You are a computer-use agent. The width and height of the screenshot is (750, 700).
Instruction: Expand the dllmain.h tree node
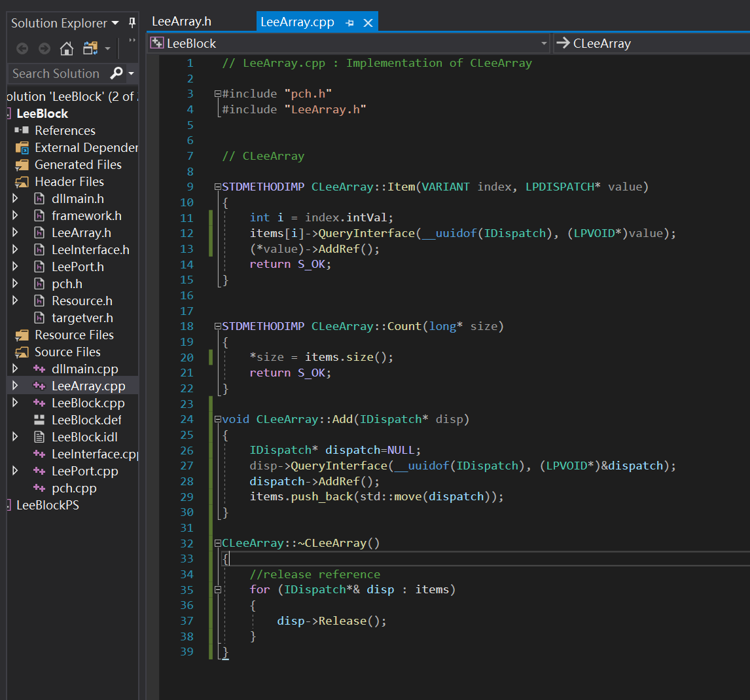pos(15,198)
